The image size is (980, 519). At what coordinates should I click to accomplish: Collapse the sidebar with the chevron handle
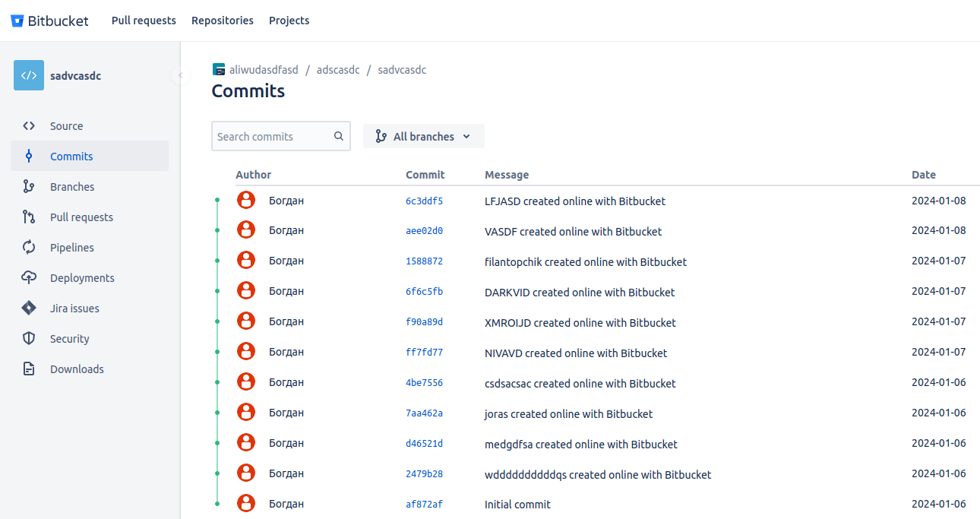[x=180, y=75]
